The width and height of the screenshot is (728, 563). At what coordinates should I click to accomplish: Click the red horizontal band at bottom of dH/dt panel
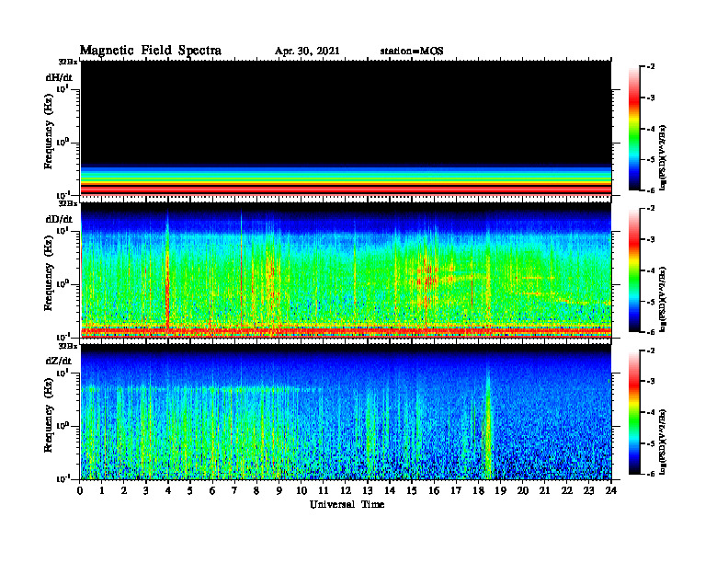346,190
